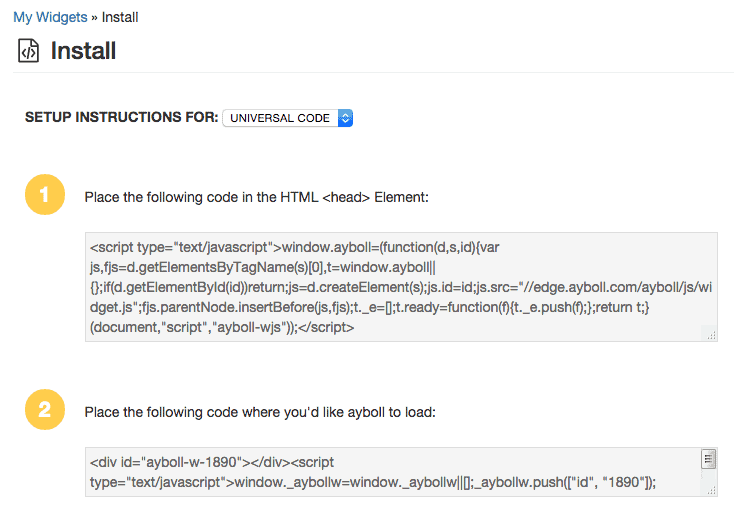Click the Install code file icon
This screenshot has height=516, width=734.
(29, 51)
